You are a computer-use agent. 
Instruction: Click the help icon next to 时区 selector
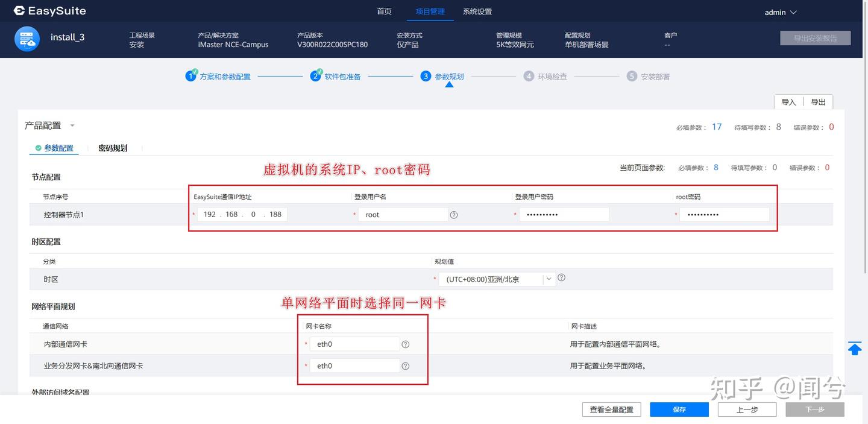pos(561,277)
